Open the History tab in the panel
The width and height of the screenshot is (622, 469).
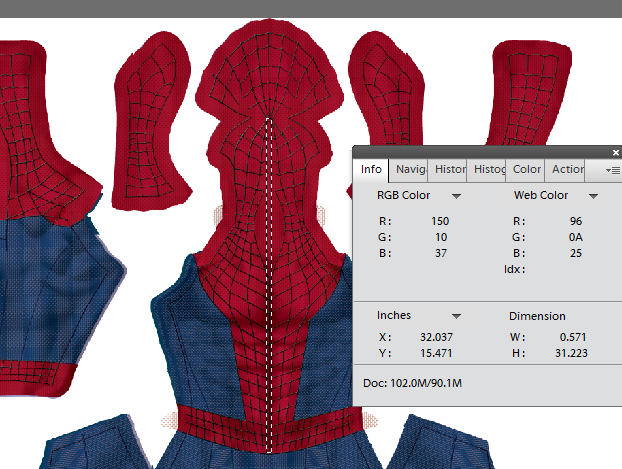click(x=447, y=170)
